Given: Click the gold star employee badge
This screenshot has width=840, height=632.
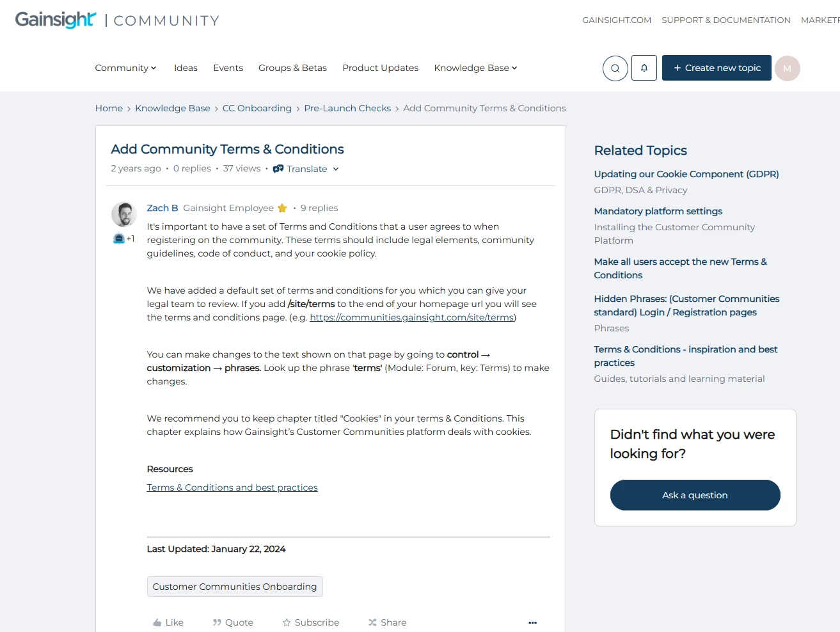Looking at the screenshot, I should tap(282, 208).
